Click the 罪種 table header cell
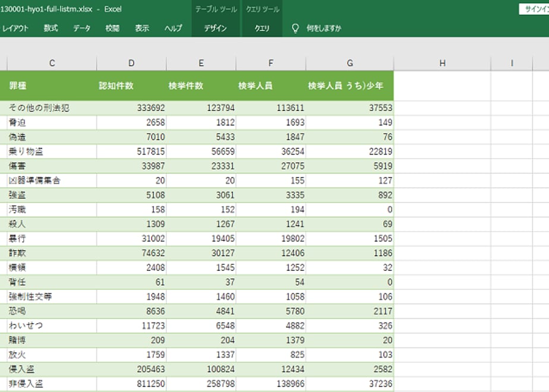 pyautogui.click(x=52, y=86)
